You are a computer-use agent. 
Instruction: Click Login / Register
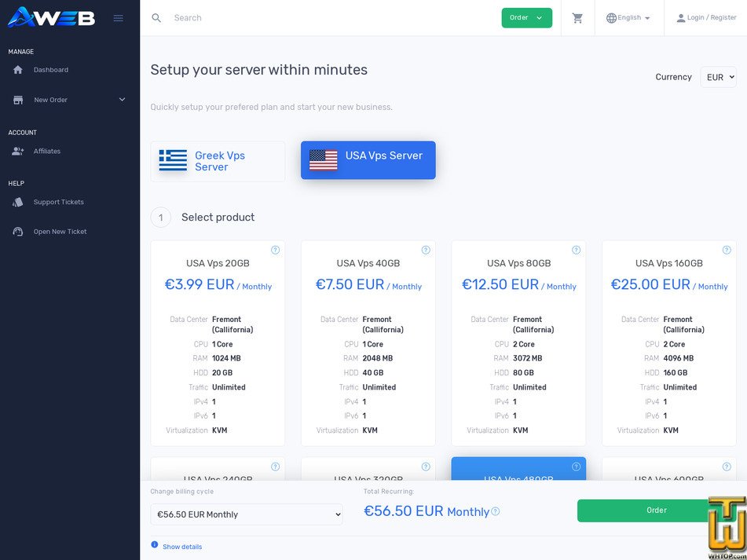(x=706, y=17)
